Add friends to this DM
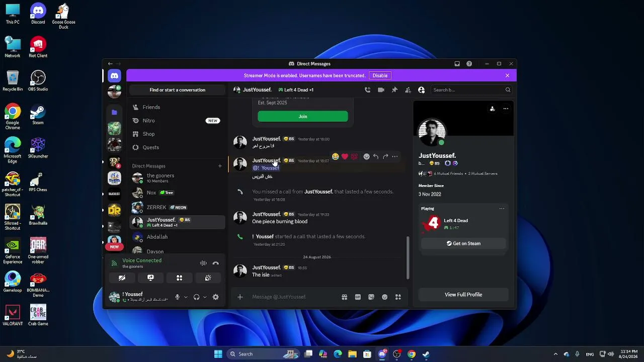This screenshot has height=362, width=644. coord(408,90)
